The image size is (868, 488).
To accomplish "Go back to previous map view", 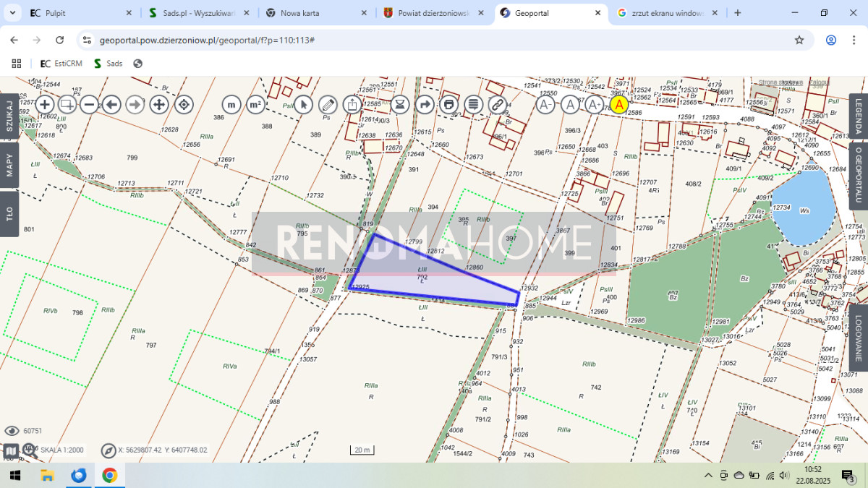I will click(111, 105).
